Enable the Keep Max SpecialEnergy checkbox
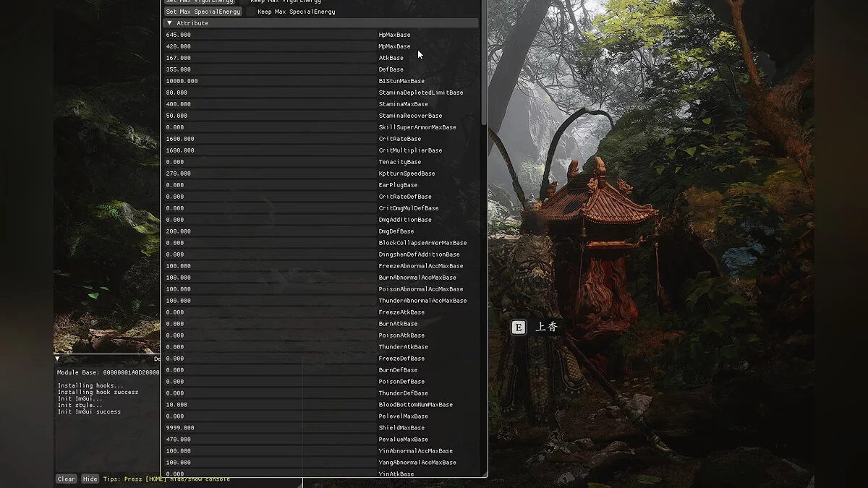 pyautogui.click(x=251, y=12)
